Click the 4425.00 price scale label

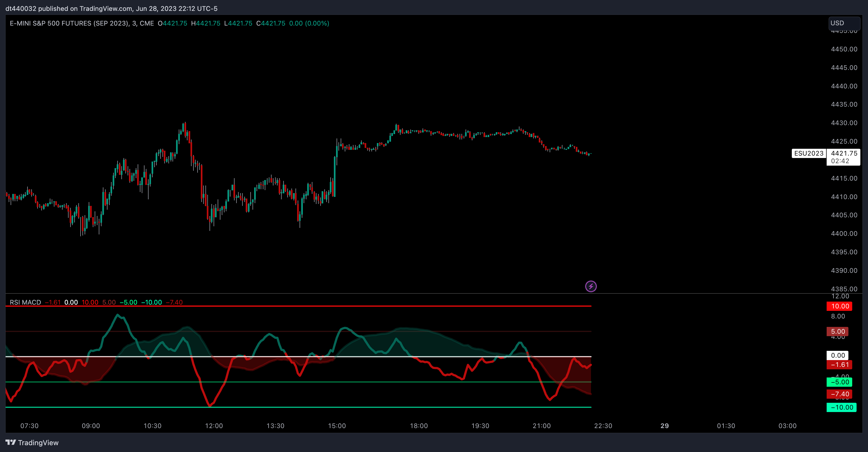tap(844, 141)
